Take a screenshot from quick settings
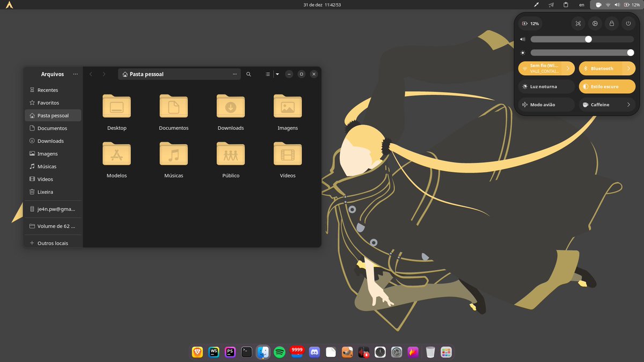 (x=578, y=24)
